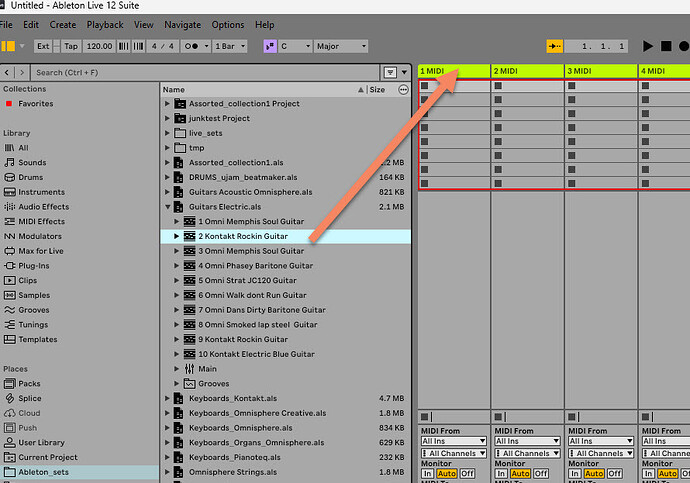690x483 pixels.
Task: Click the browser filter icon
Action: [390, 73]
